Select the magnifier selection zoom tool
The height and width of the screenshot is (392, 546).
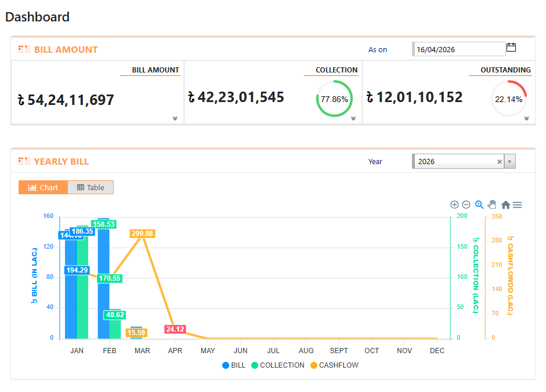[479, 205]
